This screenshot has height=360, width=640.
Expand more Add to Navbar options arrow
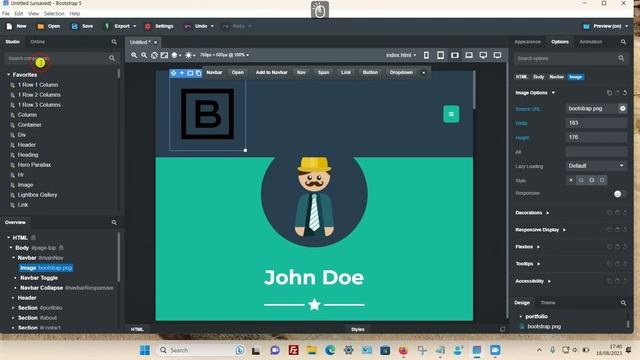click(x=424, y=73)
